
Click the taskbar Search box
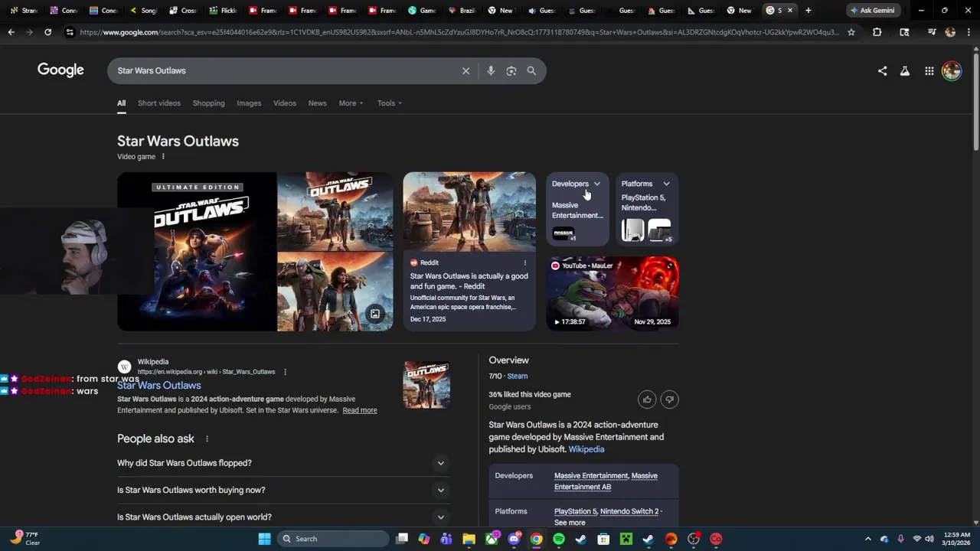[333, 539]
